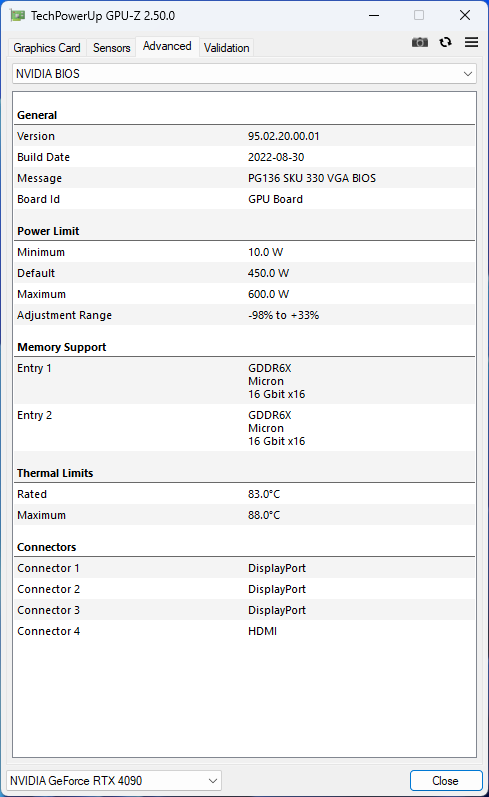Select the Advanced tab

[x=167, y=46]
